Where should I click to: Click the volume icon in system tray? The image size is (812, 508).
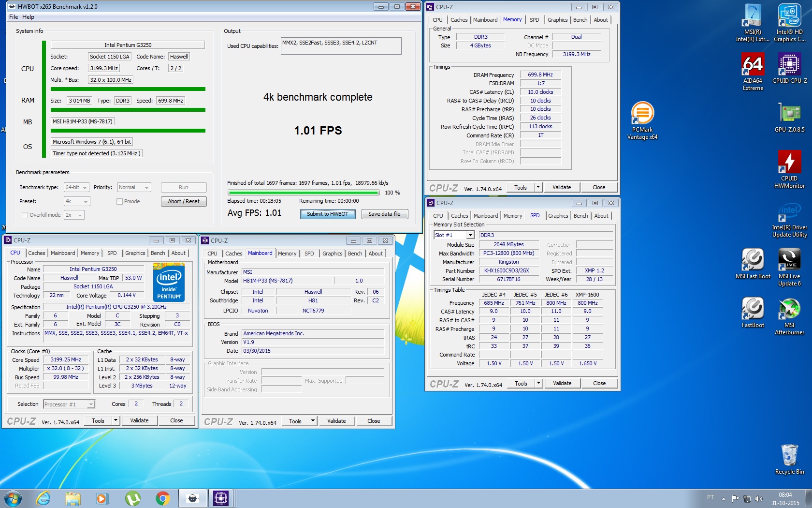point(759,498)
